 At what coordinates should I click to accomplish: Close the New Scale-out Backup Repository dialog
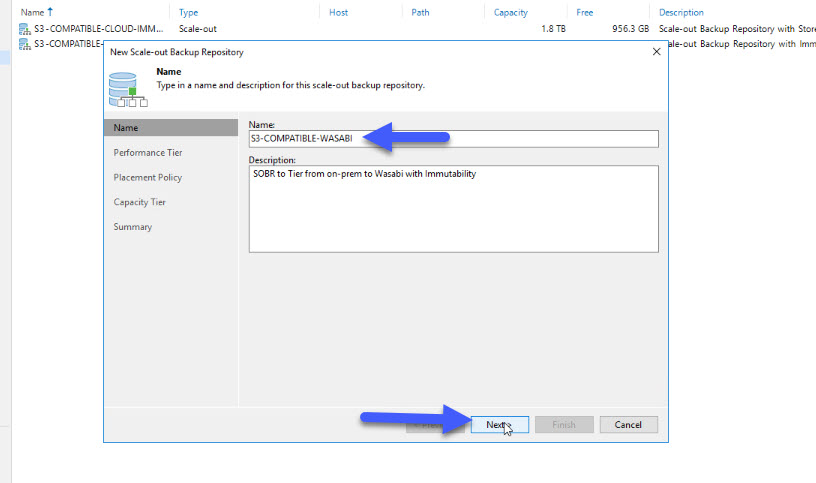coord(657,52)
